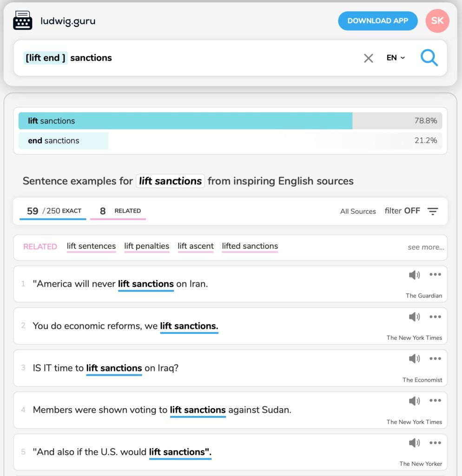Open the All Sources dropdown
Screen dimensions: 462x476
point(358,212)
